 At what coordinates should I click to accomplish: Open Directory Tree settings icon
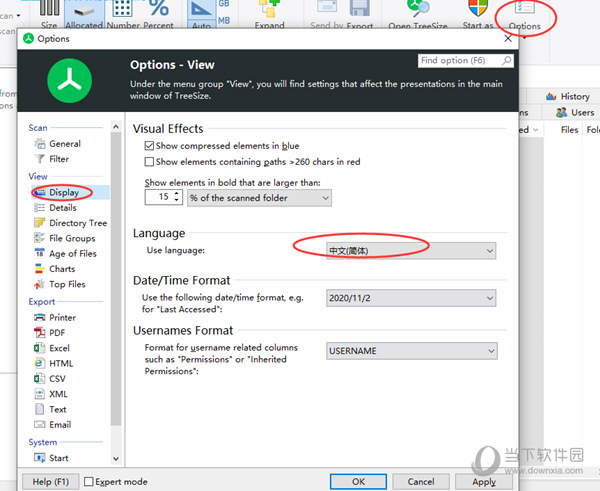[x=39, y=223]
